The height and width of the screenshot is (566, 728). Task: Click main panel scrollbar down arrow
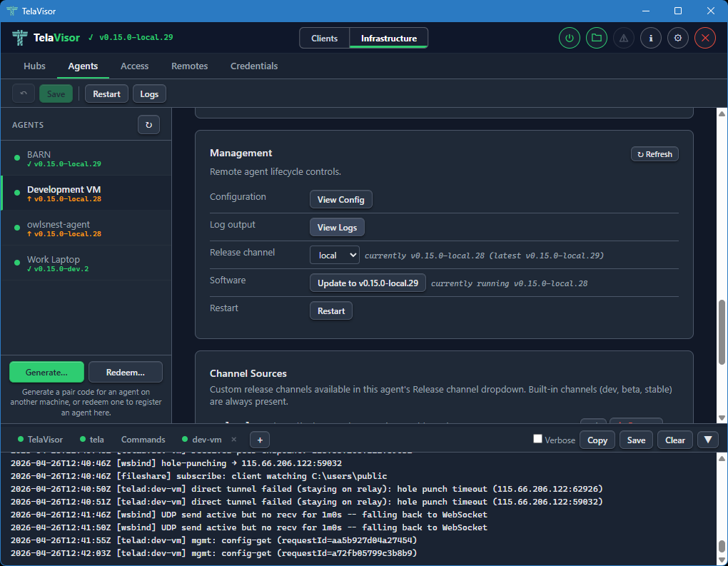coord(722,418)
